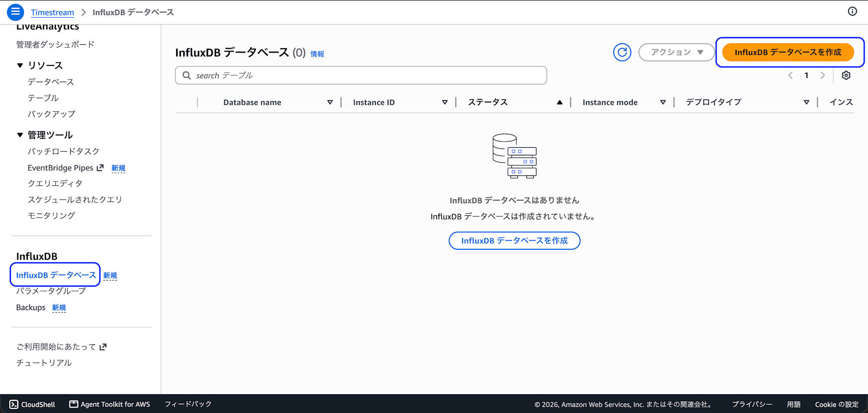Refresh the InfluxDB database list
This screenshot has width=868, height=413.
pyautogui.click(x=622, y=53)
